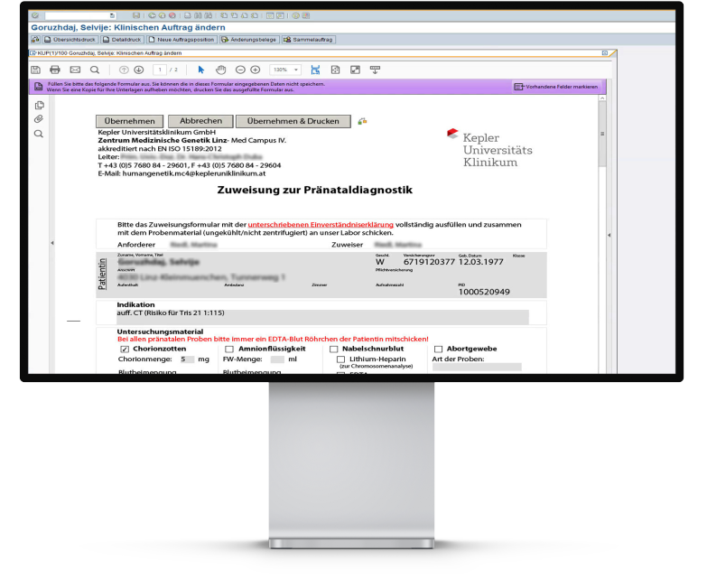Click the email envelope icon
This screenshot has height=588, width=707.
(75, 70)
